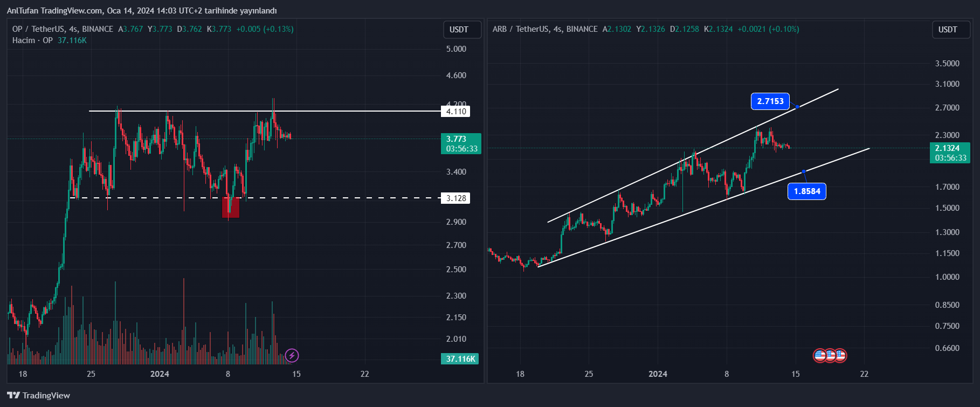Image resolution: width=980 pixels, height=407 pixels.
Task: Click the TradingView logo at bottom left
Action: (x=39, y=396)
